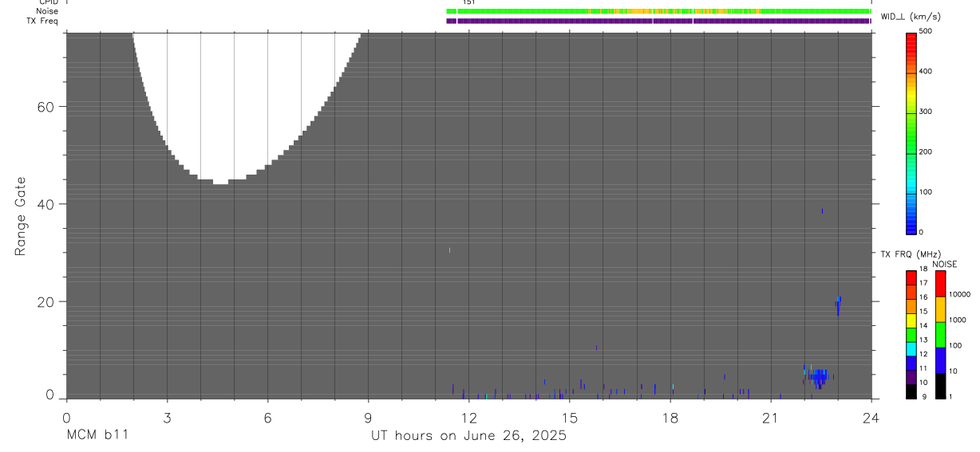Click the '21' UT hour tick label
Viewport: 980px width, 452px height.
[x=770, y=418]
